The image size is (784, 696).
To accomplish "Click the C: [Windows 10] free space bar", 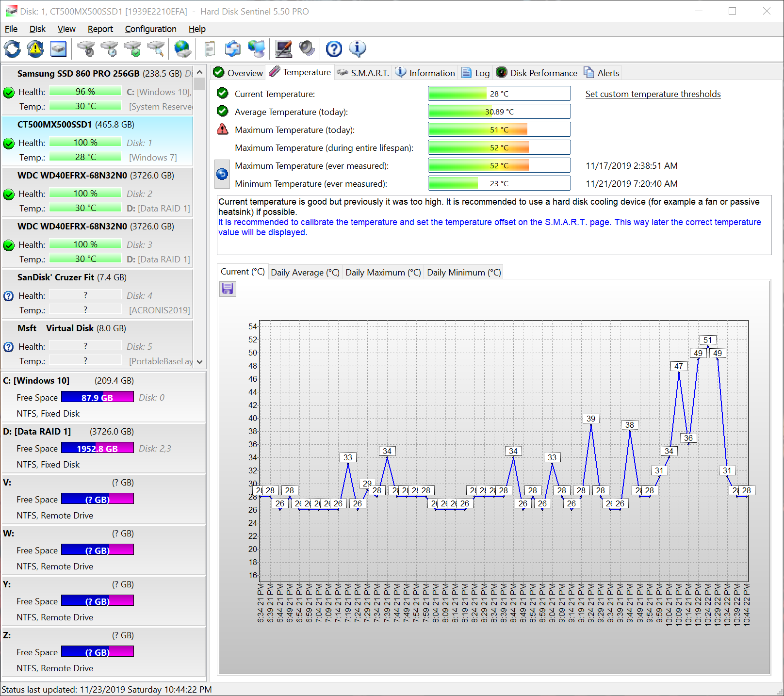I will tap(98, 397).
